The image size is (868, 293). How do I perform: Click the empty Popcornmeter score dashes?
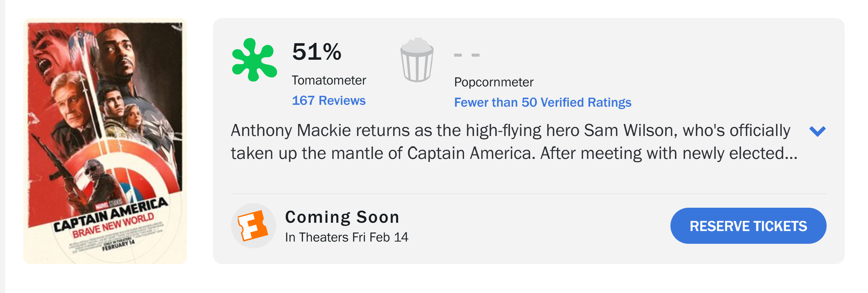467,55
